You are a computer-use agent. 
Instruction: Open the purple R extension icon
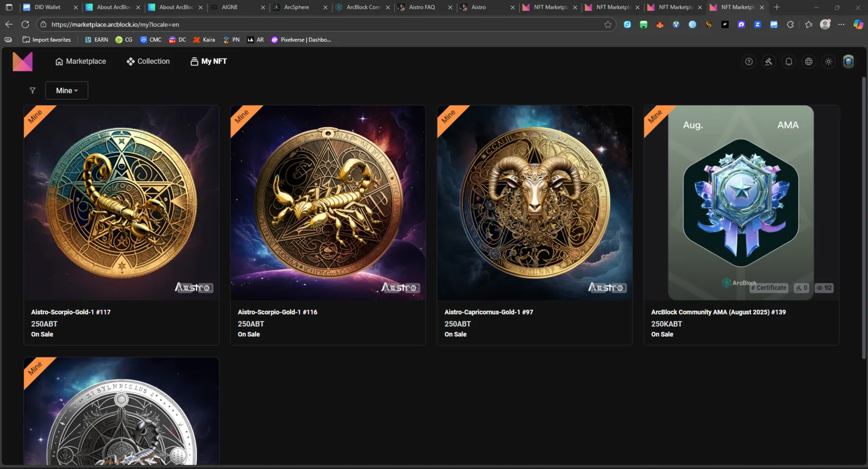741,24
